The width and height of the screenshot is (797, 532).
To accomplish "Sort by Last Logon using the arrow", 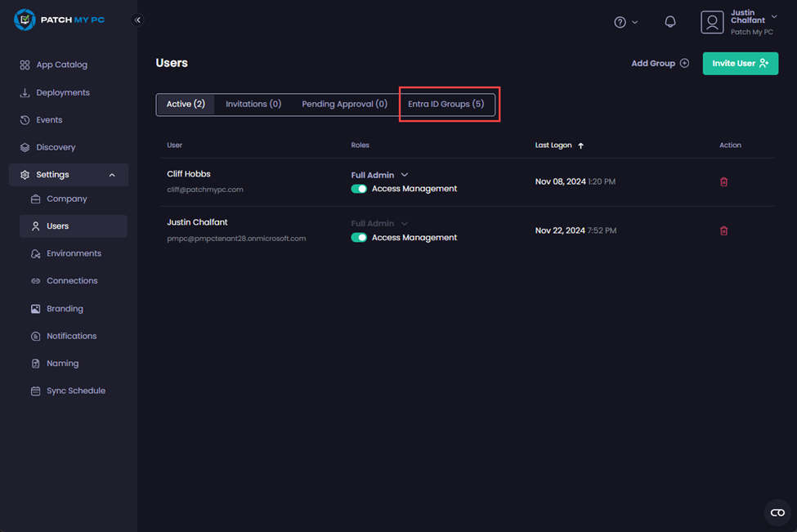I will [x=580, y=145].
